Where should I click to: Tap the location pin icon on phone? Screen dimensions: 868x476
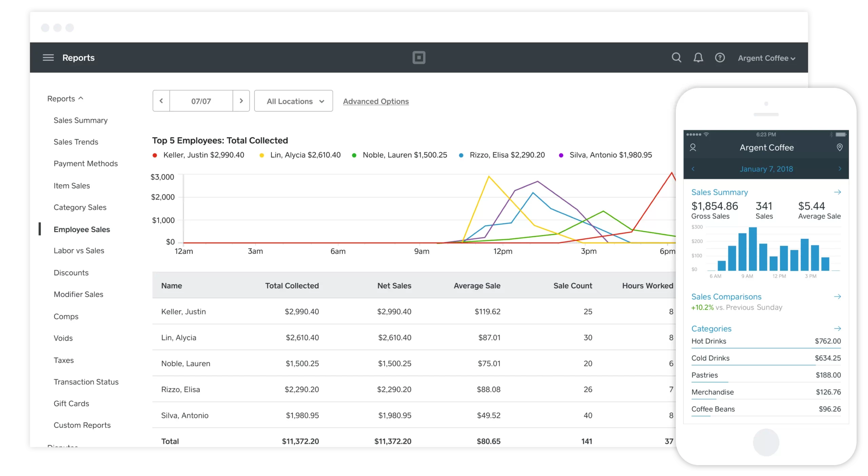(840, 148)
